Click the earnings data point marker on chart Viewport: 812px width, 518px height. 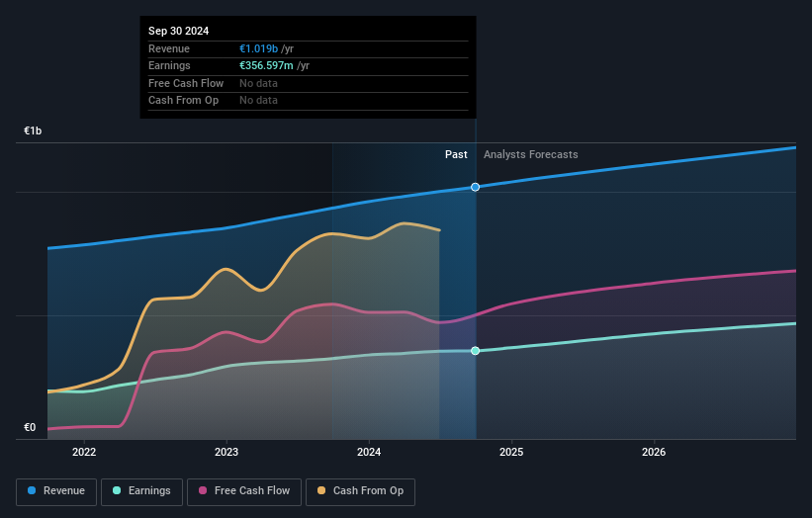coord(476,351)
